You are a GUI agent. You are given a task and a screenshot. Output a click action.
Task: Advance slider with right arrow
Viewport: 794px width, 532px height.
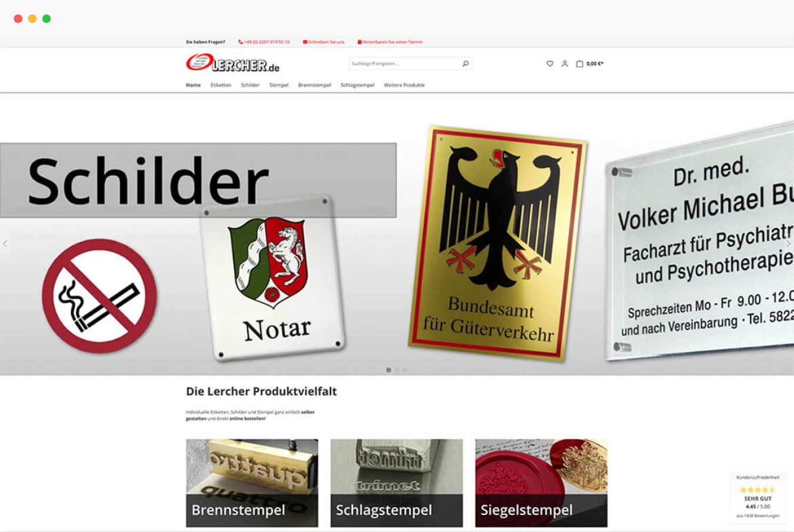[788, 243]
